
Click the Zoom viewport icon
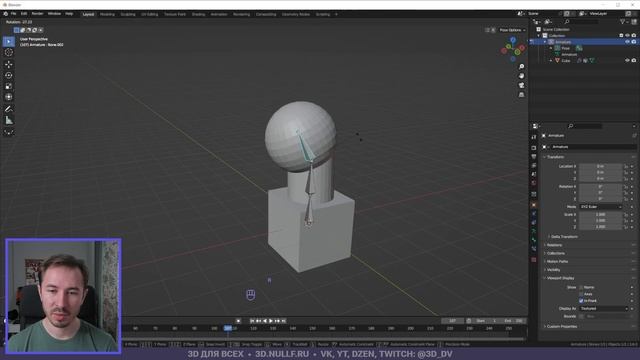pyautogui.click(x=521, y=67)
